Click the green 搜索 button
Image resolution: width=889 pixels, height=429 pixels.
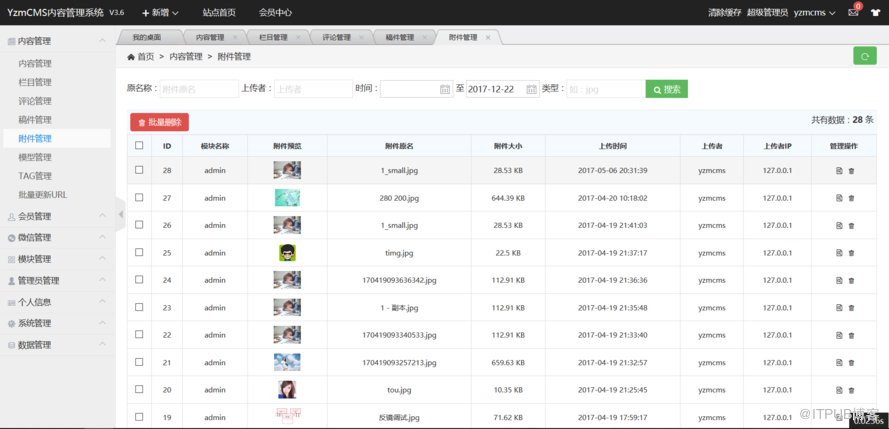tap(667, 89)
